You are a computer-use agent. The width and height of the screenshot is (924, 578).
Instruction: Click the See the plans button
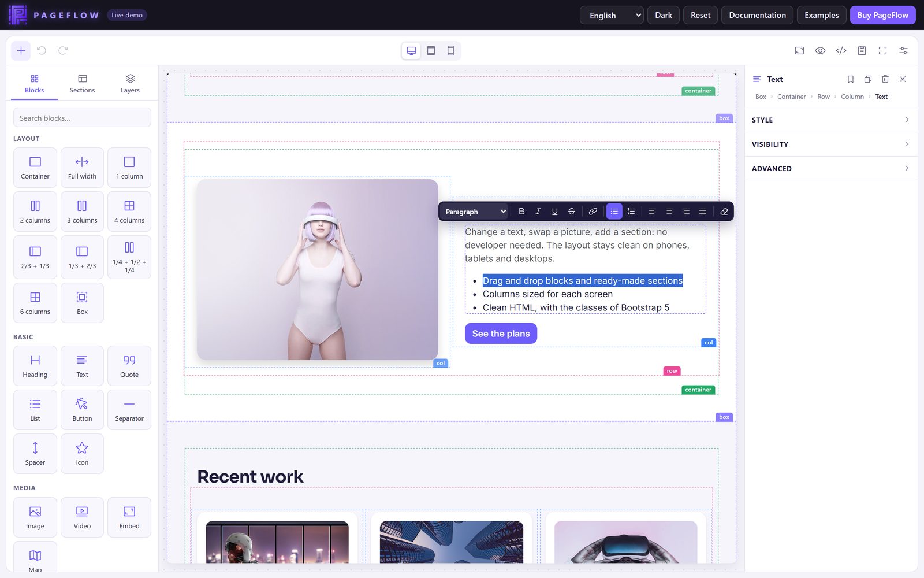click(501, 334)
